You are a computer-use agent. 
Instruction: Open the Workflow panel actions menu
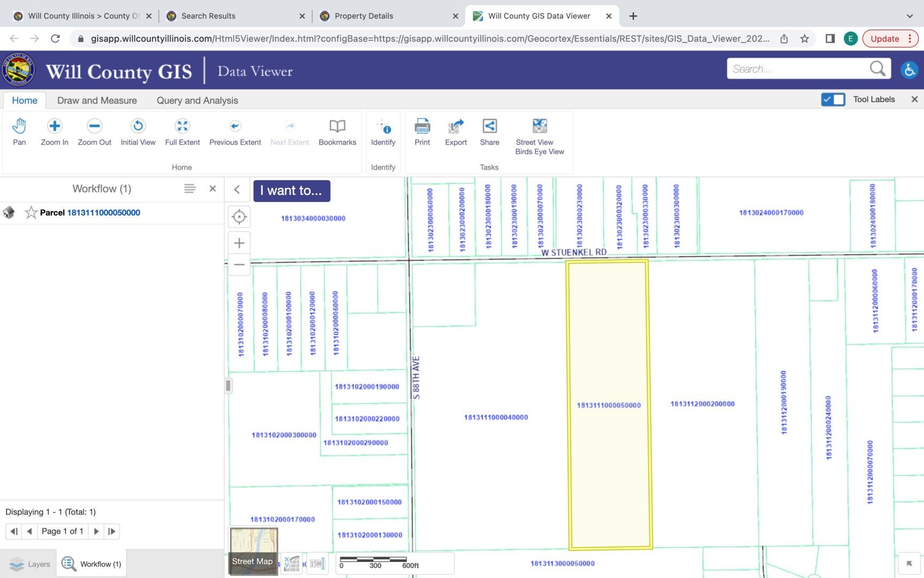(x=190, y=189)
